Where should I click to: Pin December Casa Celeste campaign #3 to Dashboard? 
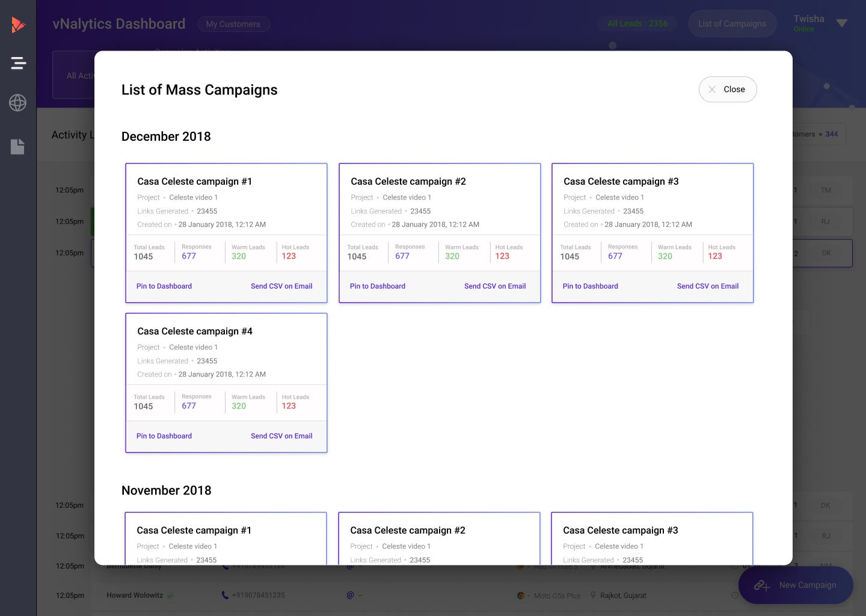591,286
